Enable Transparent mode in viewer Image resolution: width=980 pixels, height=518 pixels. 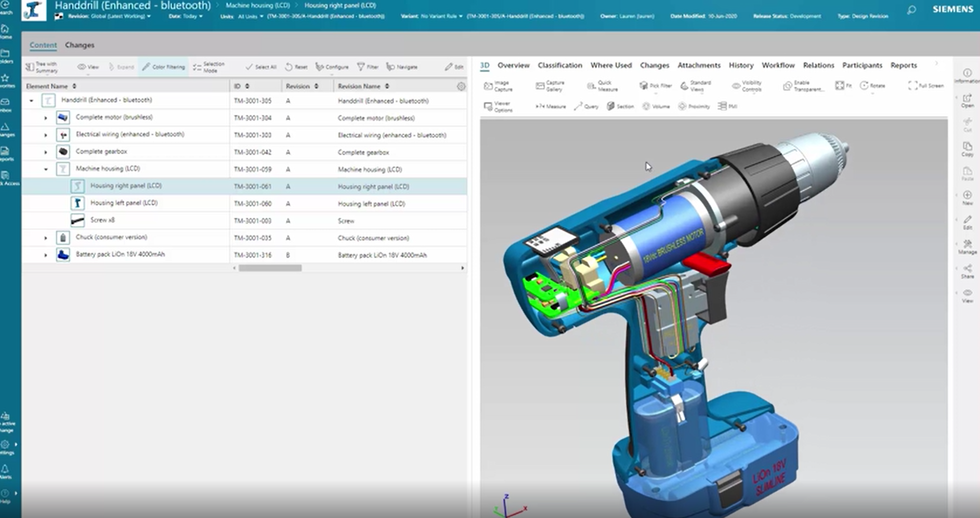[x=803, y=86]
